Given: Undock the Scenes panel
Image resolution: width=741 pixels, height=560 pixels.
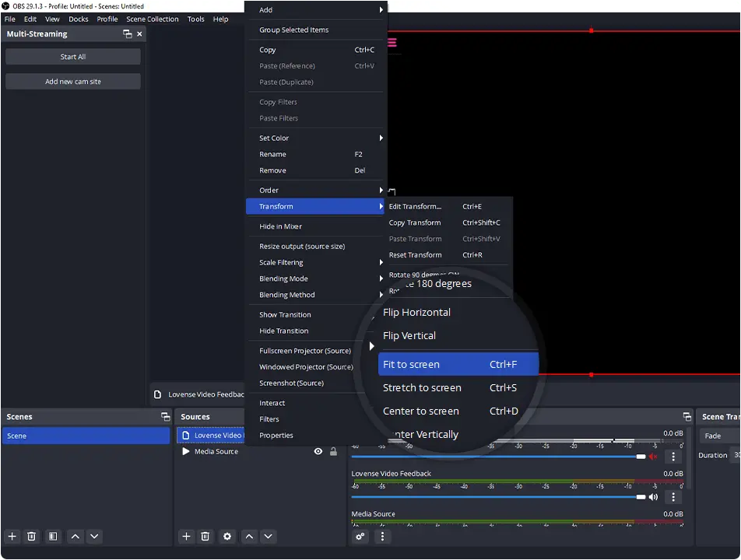Looking at the screenshot, I should [x=165, y=416].
